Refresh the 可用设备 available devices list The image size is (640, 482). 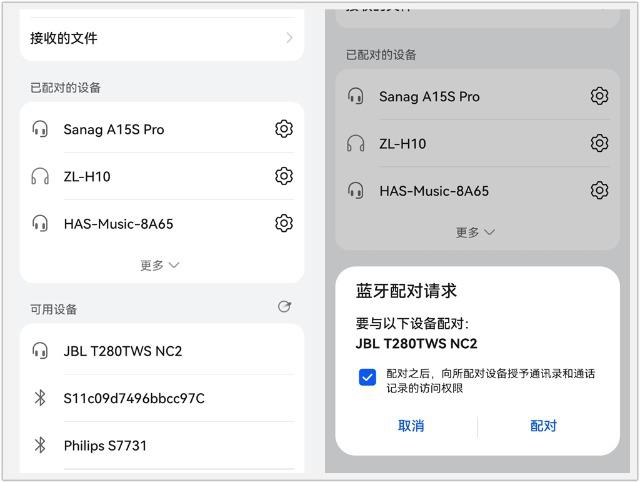tap(284, 307)
